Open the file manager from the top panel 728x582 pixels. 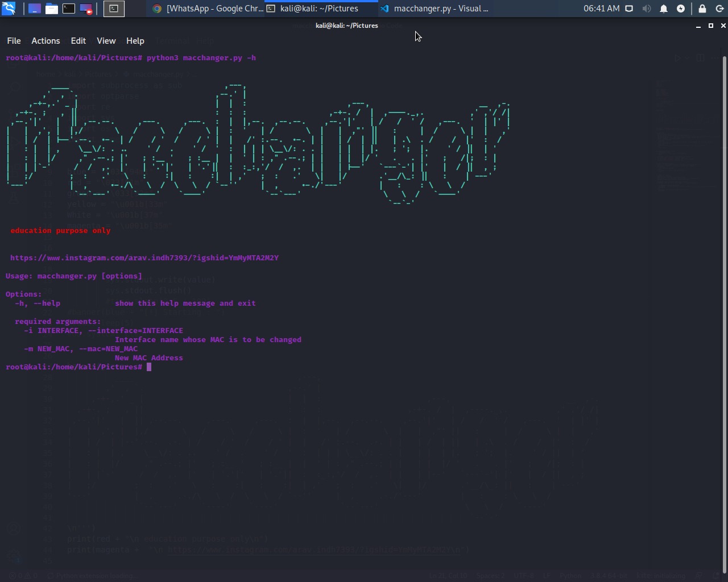pos(51,8)
